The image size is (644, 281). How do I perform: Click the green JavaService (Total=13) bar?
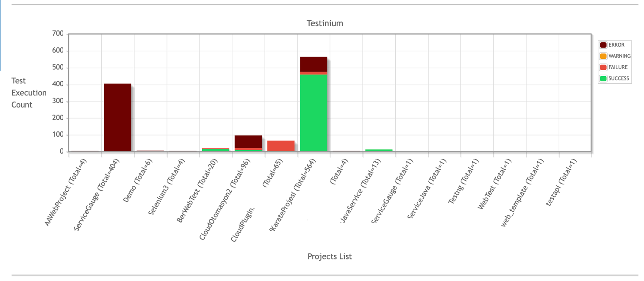coord(379,150)
